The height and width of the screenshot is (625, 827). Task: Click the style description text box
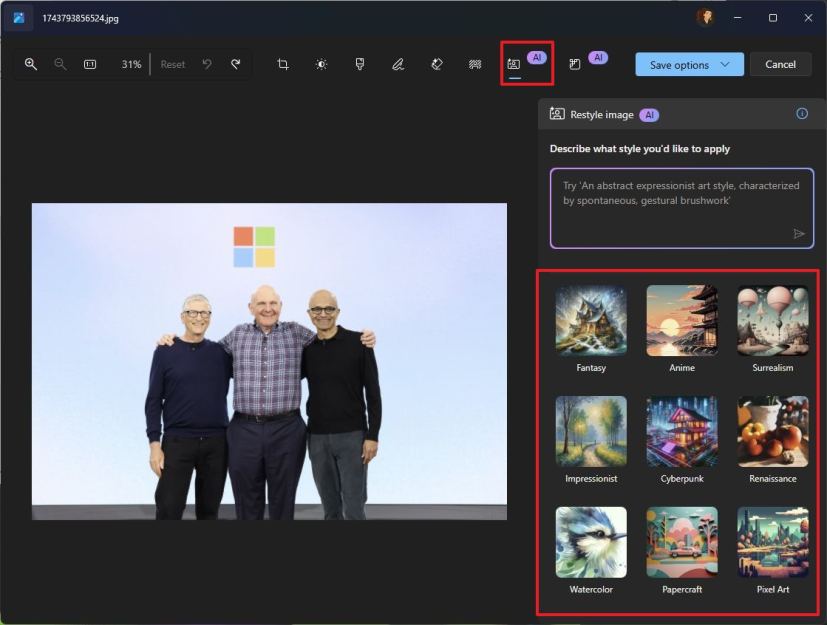pyautogui.click(x=681, y=207)
